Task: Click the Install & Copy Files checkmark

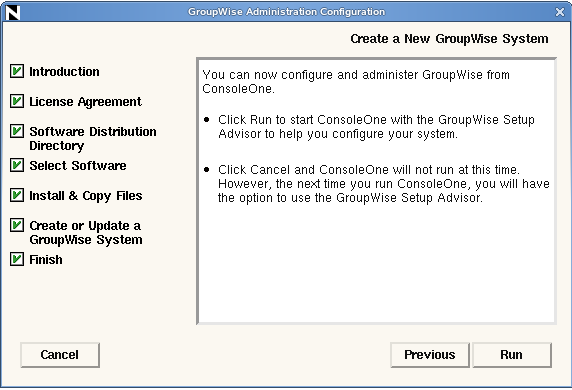Action: coord(17,195)
